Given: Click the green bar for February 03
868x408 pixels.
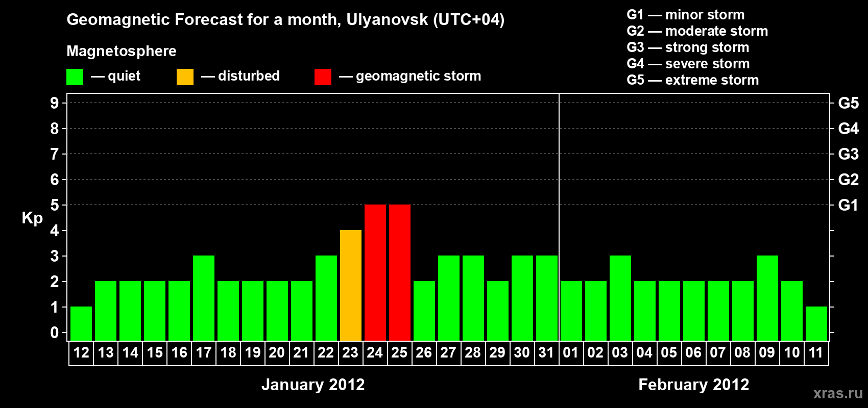Looking at the screenshot, I should tap(620, 298).
